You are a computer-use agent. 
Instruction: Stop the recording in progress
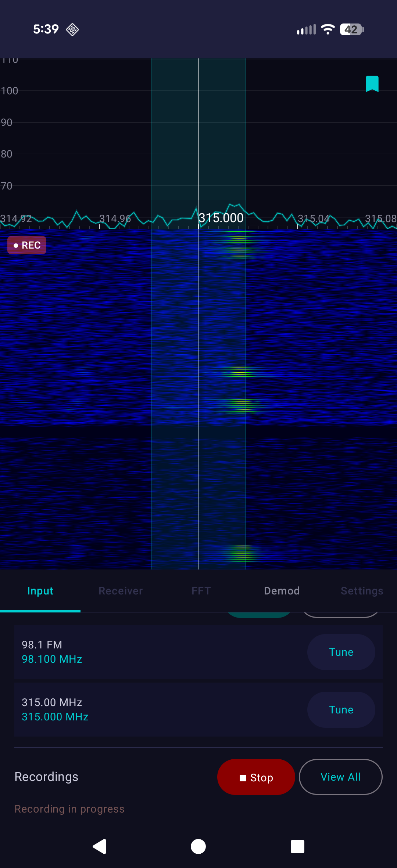[x=256, y=777]
